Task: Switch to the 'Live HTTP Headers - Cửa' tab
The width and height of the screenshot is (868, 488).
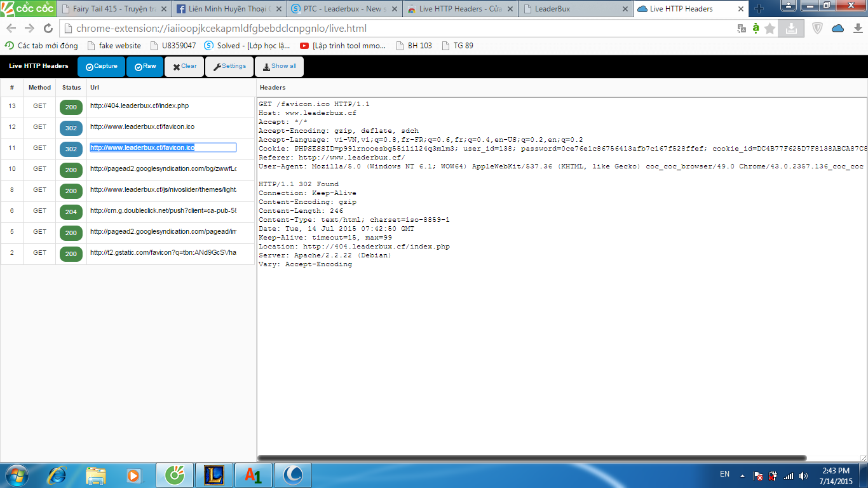Action: (460, 9)
